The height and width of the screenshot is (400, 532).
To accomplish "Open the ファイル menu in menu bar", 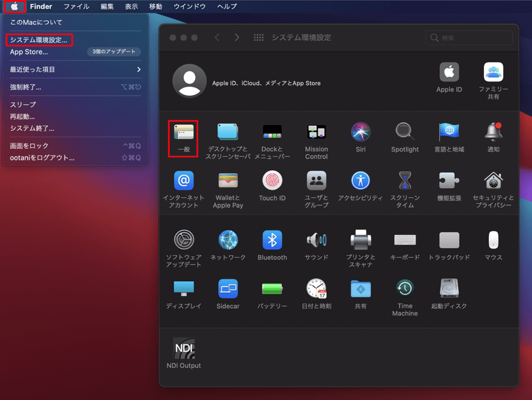I will coord(76,7).
